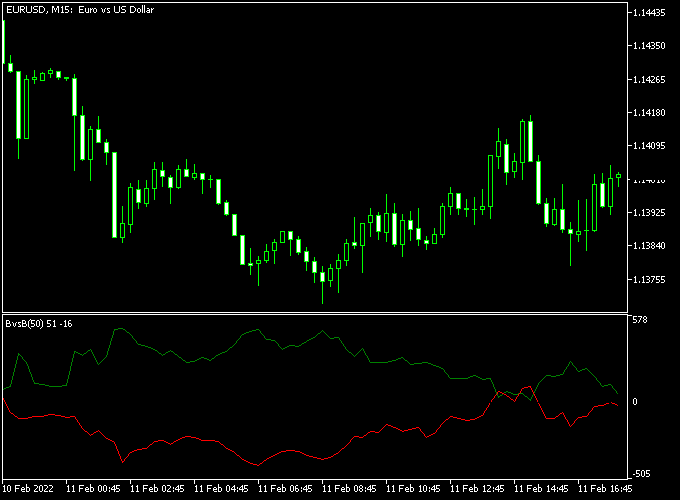
Task: Click the 1.14435 price axis label
Action: (650, 13)
